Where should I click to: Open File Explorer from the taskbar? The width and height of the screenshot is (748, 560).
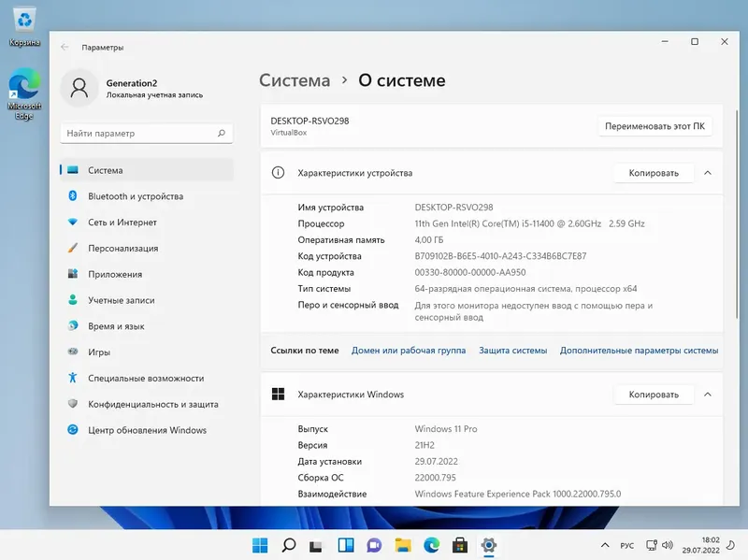[404, 545]
